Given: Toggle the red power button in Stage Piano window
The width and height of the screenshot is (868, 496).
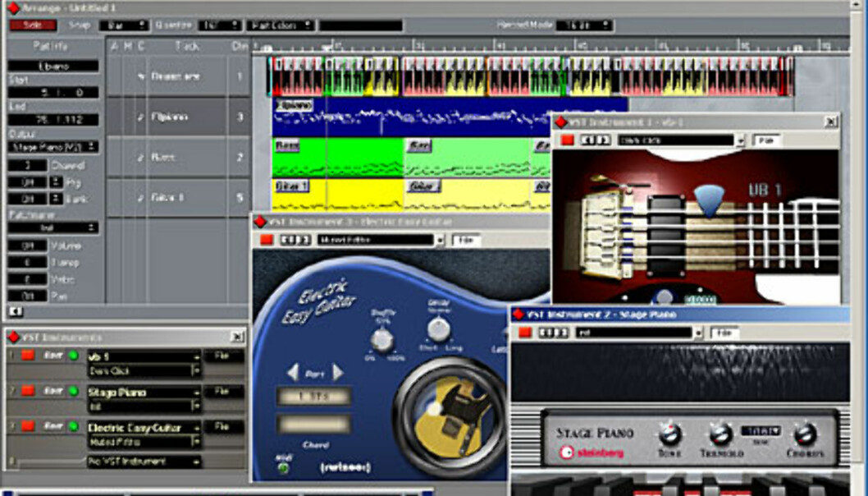Looking at the screenshot, I should (x=525, y=333).
